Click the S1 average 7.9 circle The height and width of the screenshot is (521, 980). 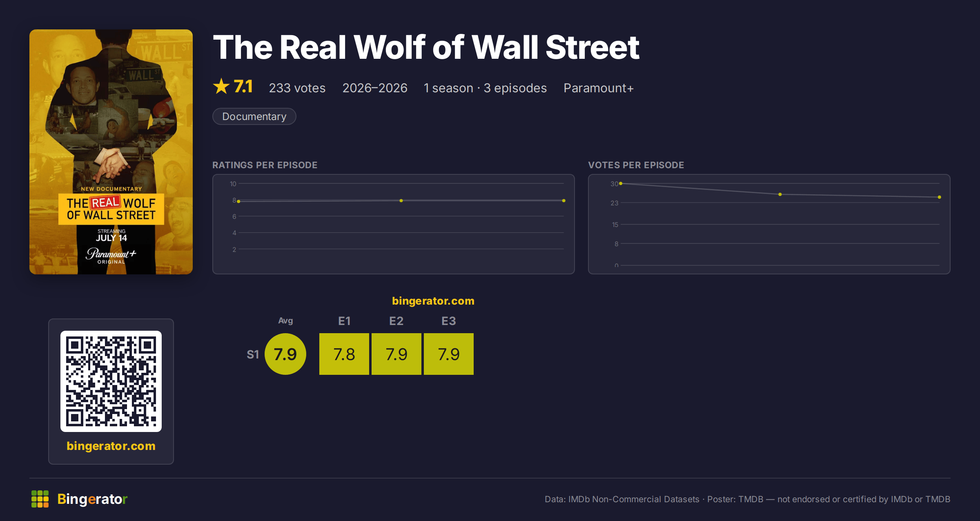click(x=285, y=354)
